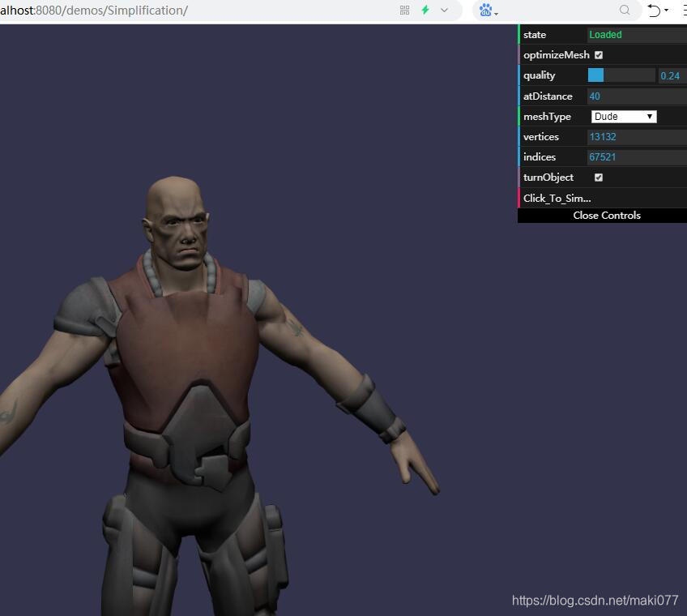Image resolution: width=687 pixels, height=616 pixels.
Task: Click the browser undo back arrow icon
Action: click(654, 10)
